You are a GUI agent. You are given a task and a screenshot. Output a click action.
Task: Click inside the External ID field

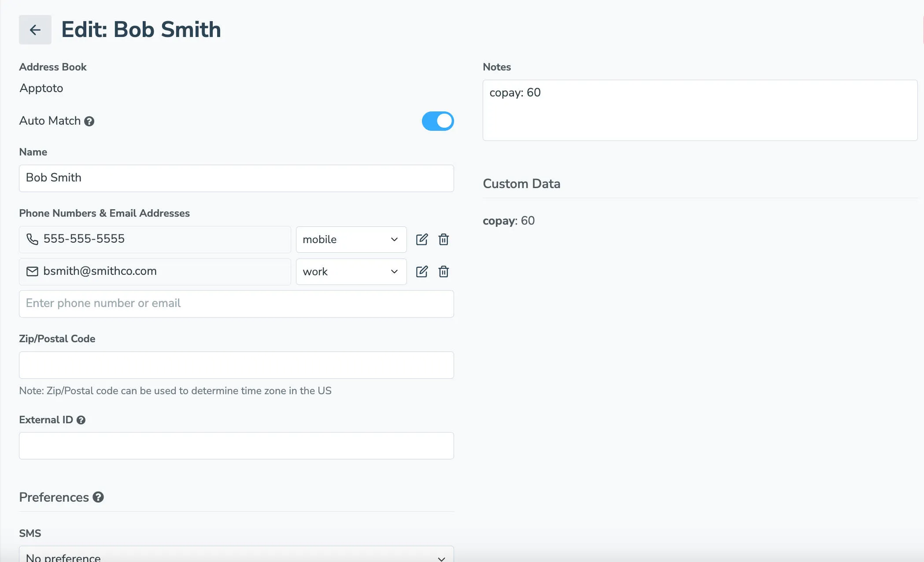click(236, 445)
